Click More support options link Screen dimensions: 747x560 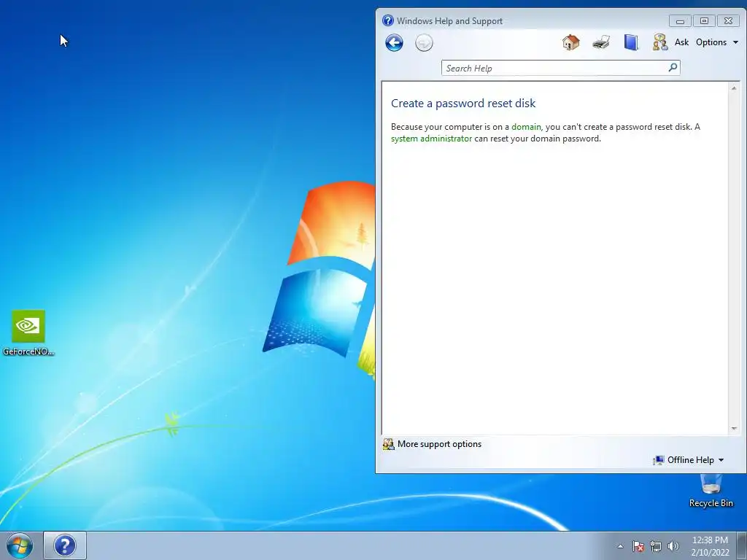(439, 444)
